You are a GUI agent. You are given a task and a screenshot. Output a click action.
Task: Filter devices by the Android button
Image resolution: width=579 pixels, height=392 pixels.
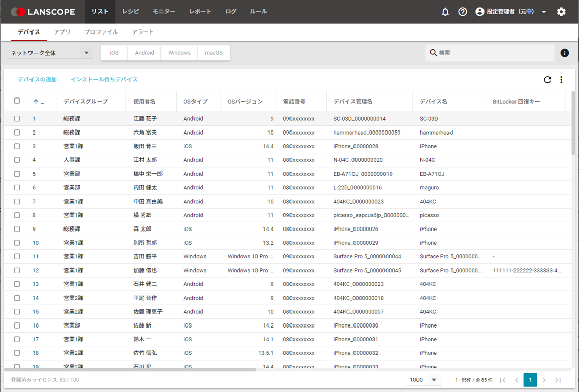[144, 53]
